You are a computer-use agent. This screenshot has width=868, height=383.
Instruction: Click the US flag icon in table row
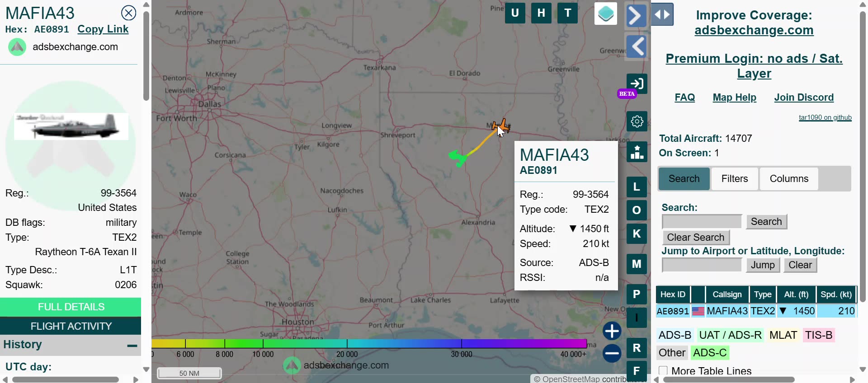point(698,311)
